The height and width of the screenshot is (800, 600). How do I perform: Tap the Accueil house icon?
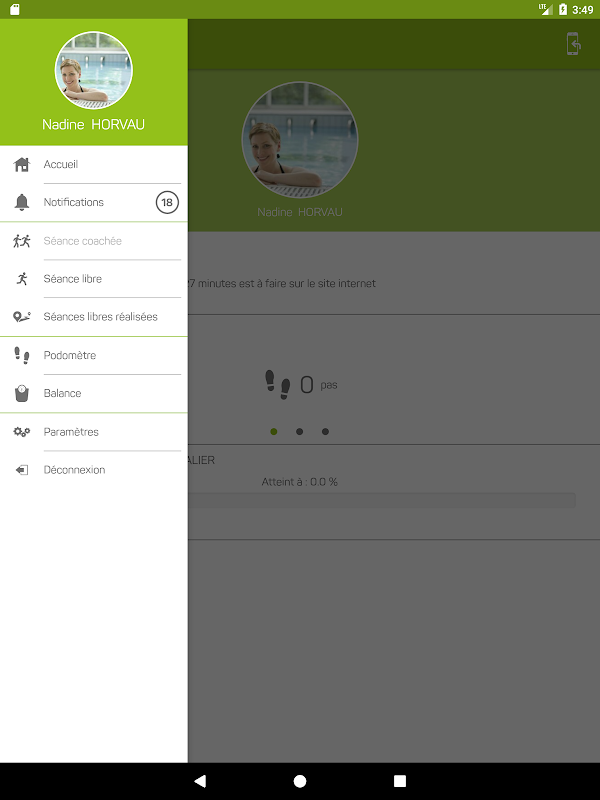22,164
